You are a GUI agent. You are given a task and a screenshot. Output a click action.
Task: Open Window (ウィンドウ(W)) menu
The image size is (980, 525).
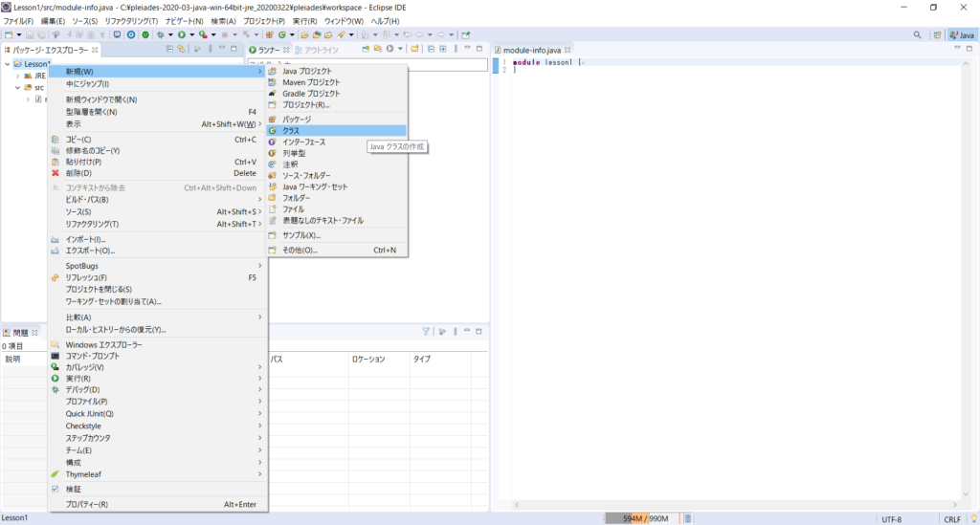[x=344, y=21]
